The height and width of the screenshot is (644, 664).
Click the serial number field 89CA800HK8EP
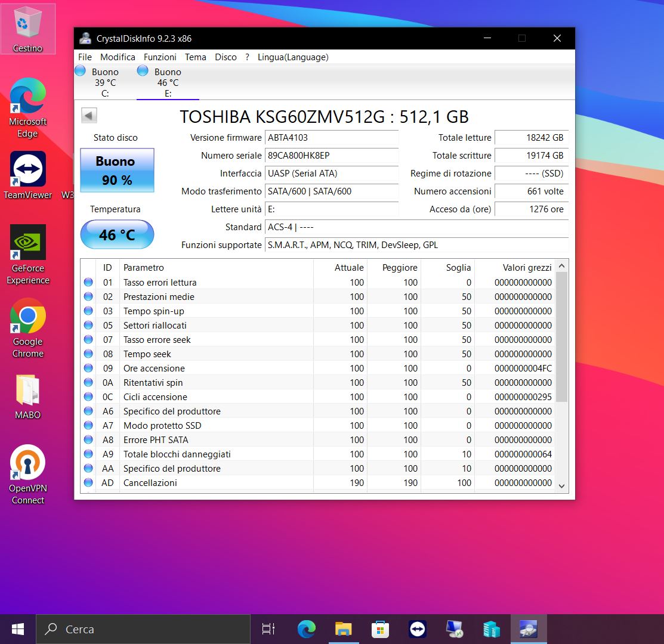tap(332, 155)
